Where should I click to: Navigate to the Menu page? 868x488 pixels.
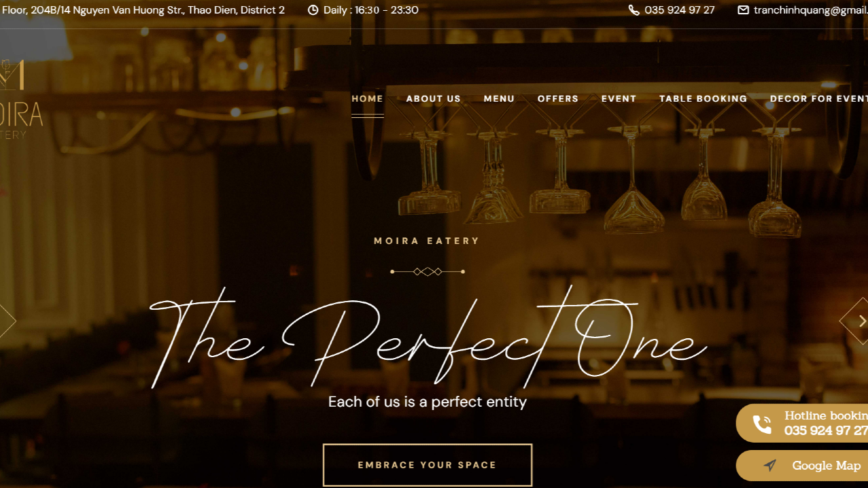(499, 98)
